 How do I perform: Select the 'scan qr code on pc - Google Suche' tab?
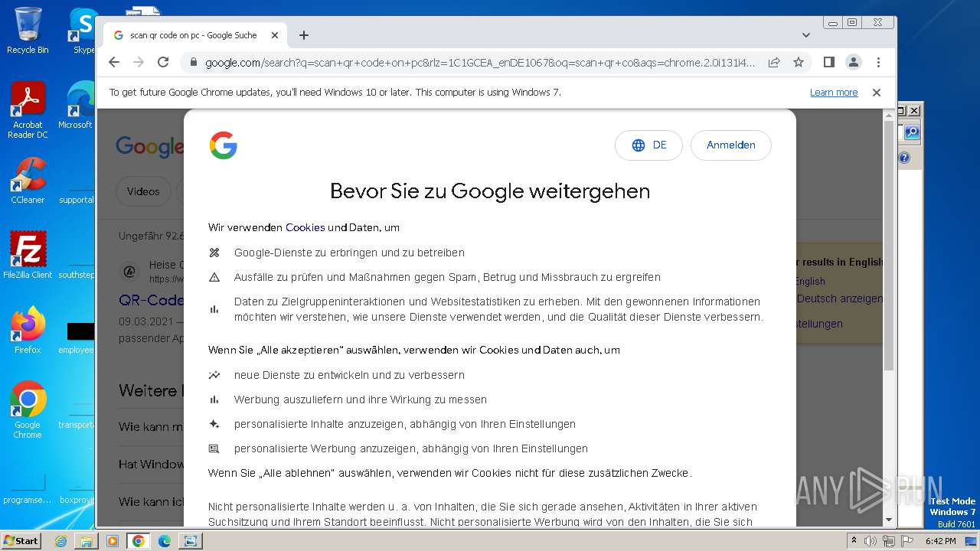tap(196, 35)
